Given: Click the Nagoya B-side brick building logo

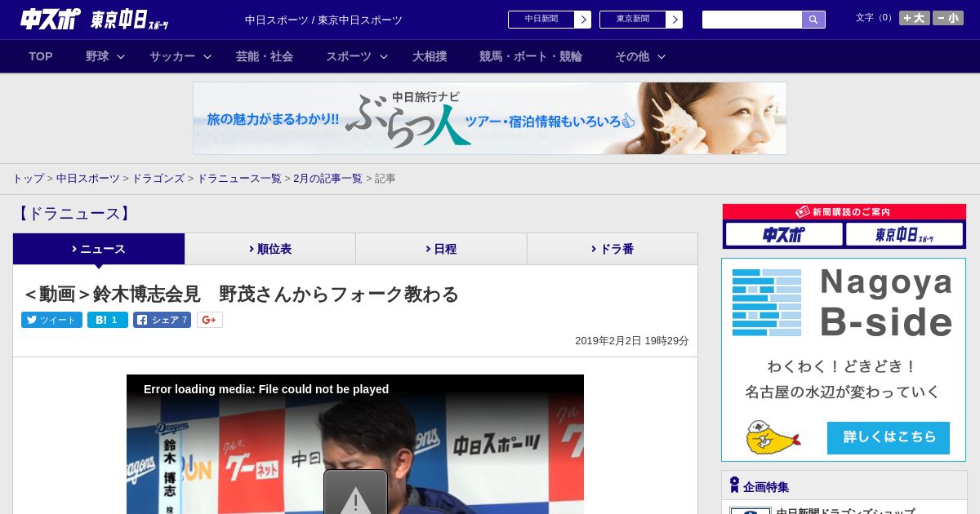Looking at the screenshot, I should 767,303.
